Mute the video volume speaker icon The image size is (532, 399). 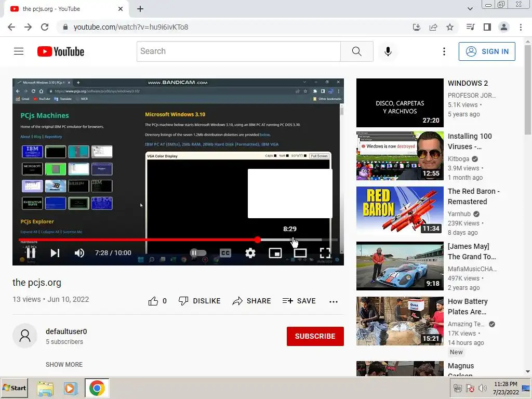(79, 253)
